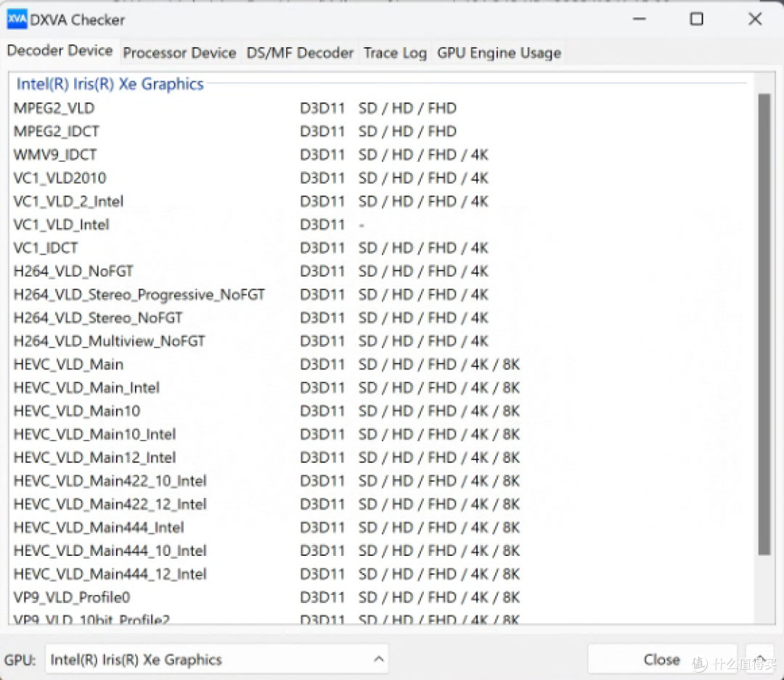The image size is (784, 680).
Task: Select the H264_VLD_Stereo_Progressive_NoFGT row
Action: click(x=381, y=295)
